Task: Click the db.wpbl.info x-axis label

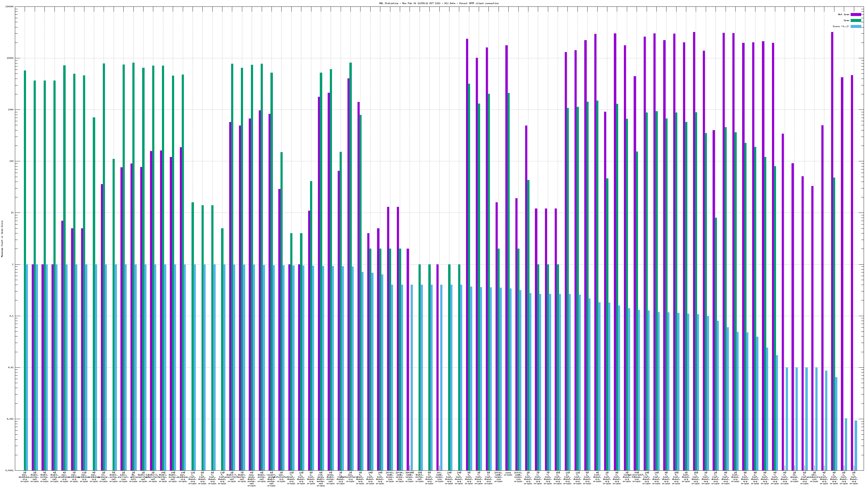Action: pos(133,477)
